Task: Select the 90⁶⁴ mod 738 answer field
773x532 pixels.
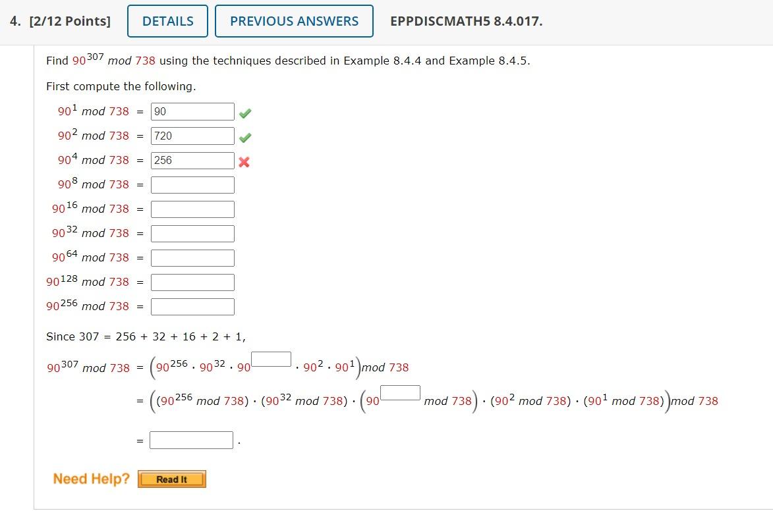Action: [192, 257]
